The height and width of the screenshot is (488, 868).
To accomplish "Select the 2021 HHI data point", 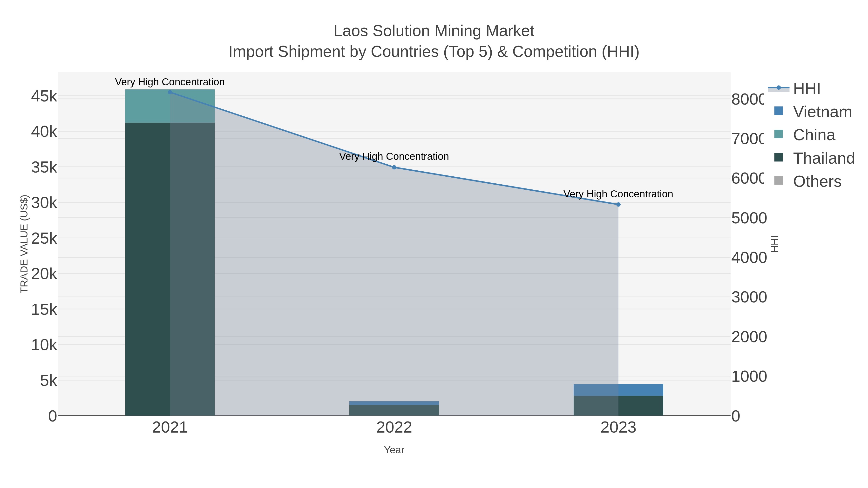I will click(170, 92).
